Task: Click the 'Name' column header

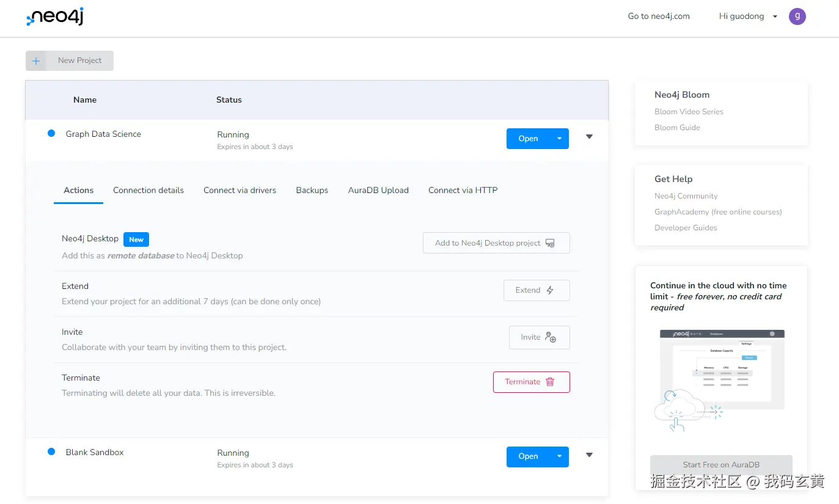Action: point(85,100)
